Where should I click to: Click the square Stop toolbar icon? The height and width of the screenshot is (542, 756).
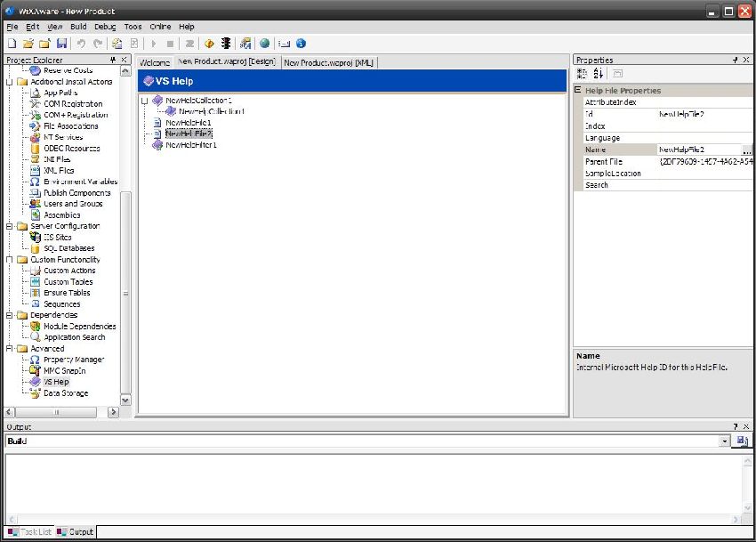(170, 44)
